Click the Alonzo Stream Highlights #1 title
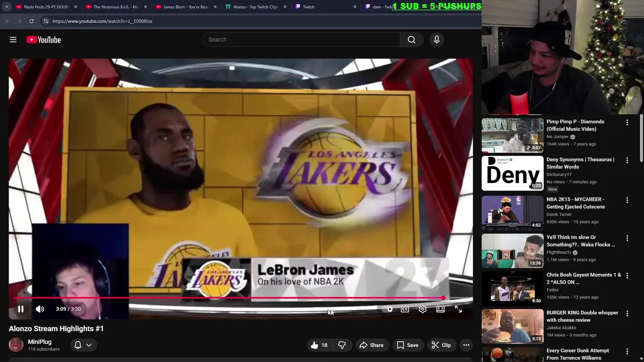644x362 pixels. [x=56, y=329]
